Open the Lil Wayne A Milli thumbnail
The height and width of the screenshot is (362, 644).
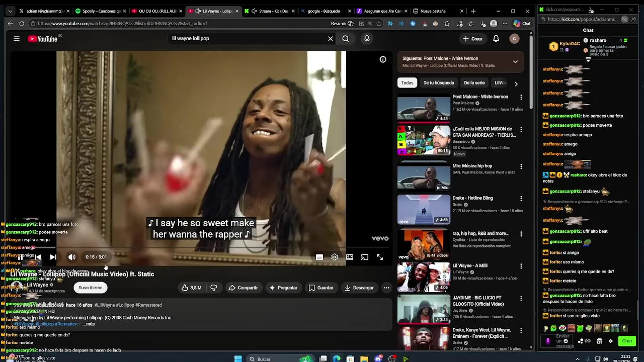[424, 277]
